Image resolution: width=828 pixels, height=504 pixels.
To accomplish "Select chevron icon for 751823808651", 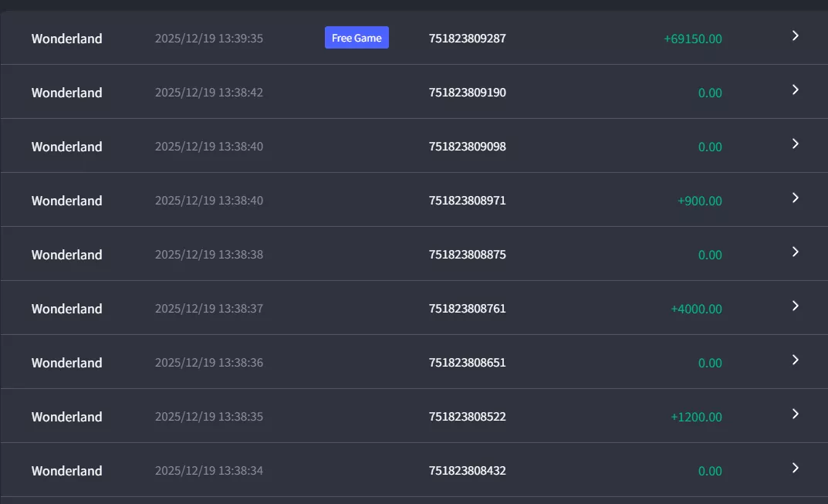I will pos(796,360).
